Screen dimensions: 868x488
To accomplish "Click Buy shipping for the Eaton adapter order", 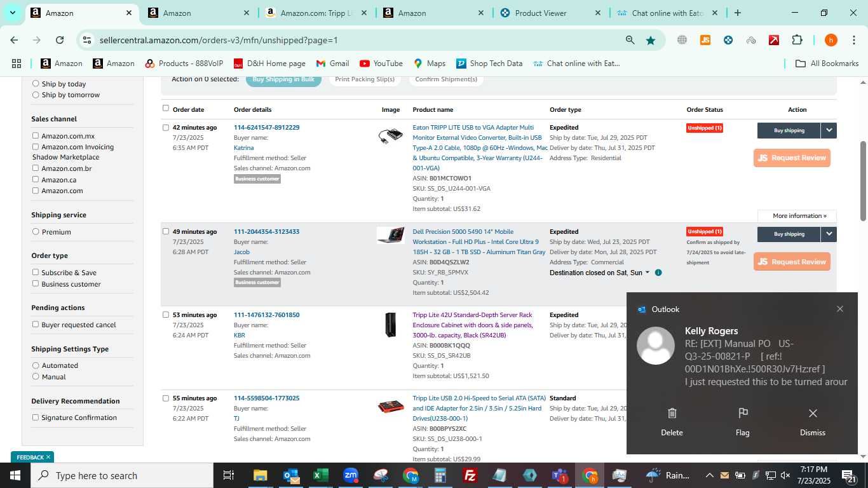I will [789, 130].
